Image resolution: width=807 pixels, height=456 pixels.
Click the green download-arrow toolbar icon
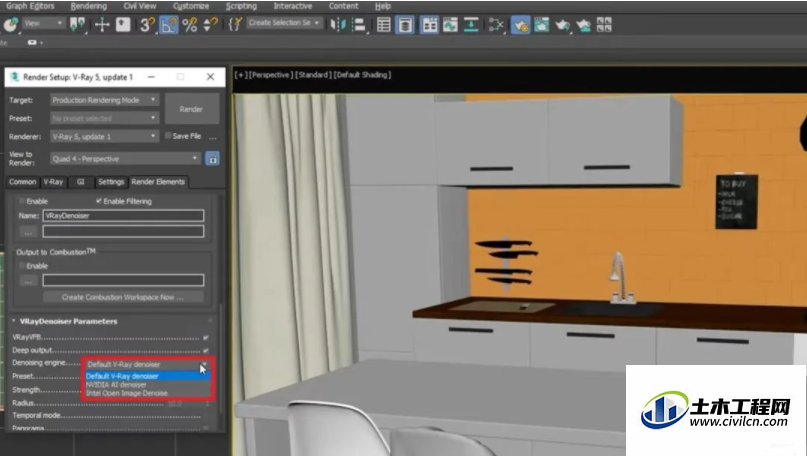point(471,24)
